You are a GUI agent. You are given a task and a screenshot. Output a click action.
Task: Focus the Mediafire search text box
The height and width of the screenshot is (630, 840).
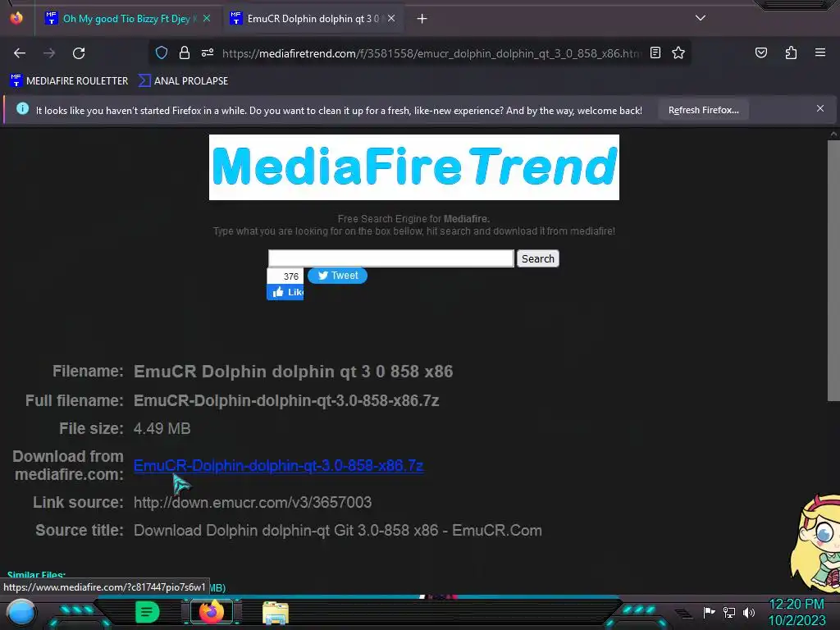tap(391, 258)
